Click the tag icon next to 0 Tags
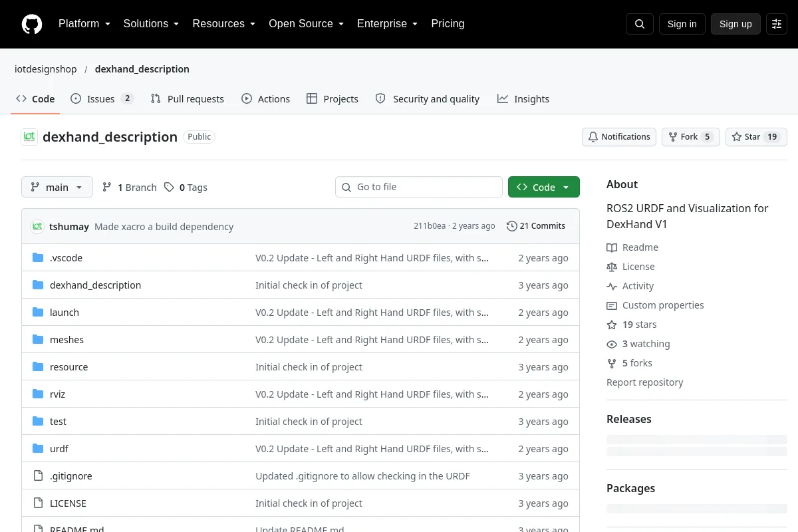 click(x=170, y=188)
